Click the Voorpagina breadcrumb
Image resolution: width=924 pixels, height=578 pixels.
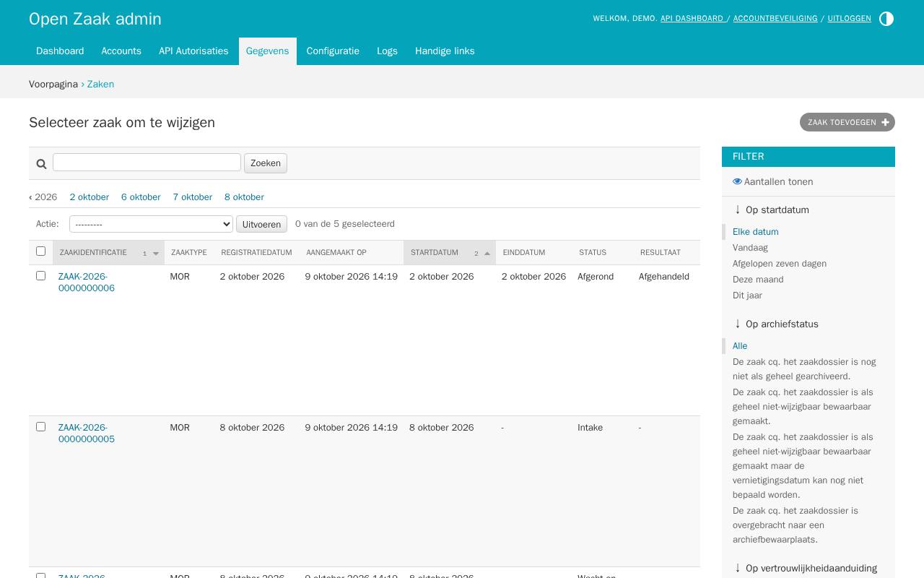pyautogui.click(x=53, y=84)
